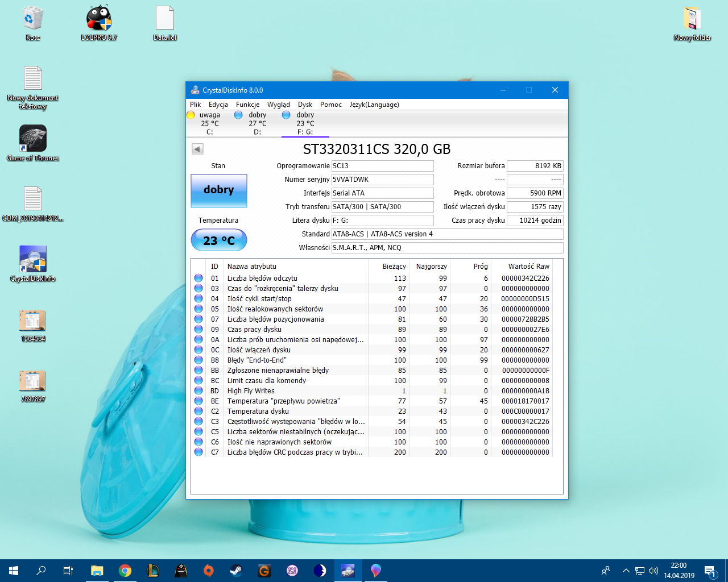728x582 pixels.
Task: Select Nowy dokument tekstowy file icon
Action: click(x=33, y=88)
